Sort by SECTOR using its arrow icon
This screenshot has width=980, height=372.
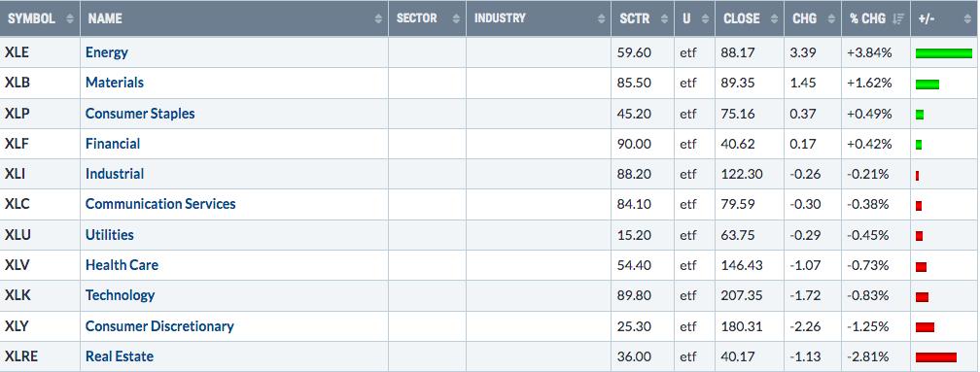tap(456, 18)
